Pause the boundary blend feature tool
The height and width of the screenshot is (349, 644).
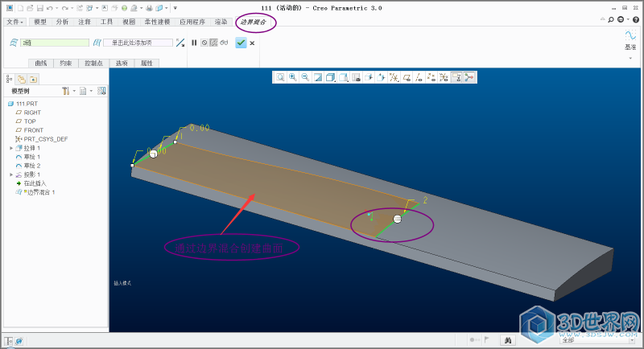[194, 43]
